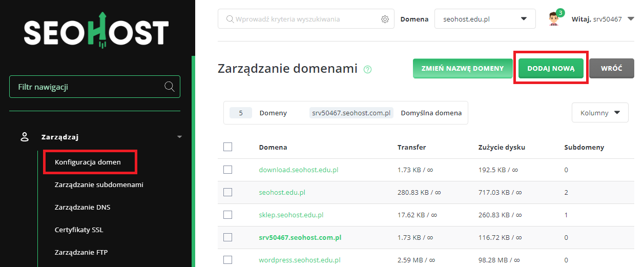This screenshot has height=267, width=644.
Task: Tick the checkbox for sklep.seohost.edu.pl
Action: click(x=228, y=215)
